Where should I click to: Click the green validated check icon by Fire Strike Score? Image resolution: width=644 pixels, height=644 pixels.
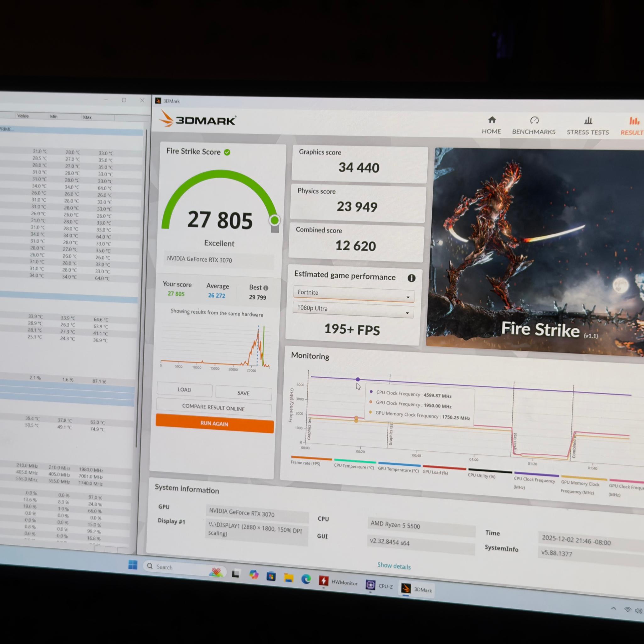click(x=227, y=152)
